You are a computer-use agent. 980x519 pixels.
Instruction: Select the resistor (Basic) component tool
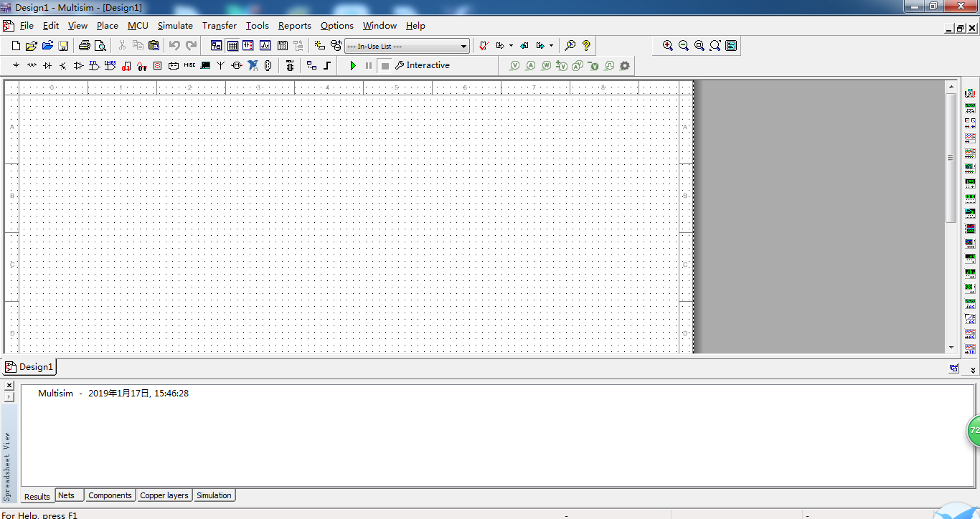(32, 66)
